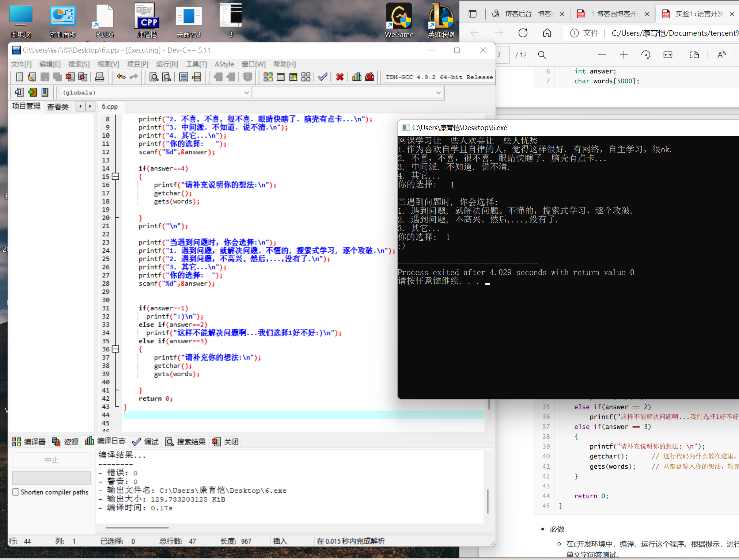Image resolution: width=739 pixels, height=560 pixels.
Task: Open the 运行[R] menu
Action: 167,64
